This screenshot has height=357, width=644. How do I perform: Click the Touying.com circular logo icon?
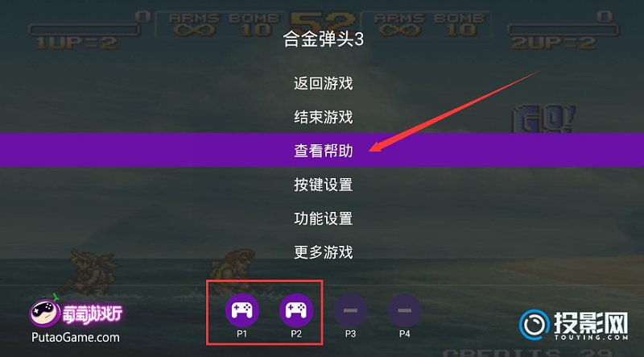coord(535,325)
